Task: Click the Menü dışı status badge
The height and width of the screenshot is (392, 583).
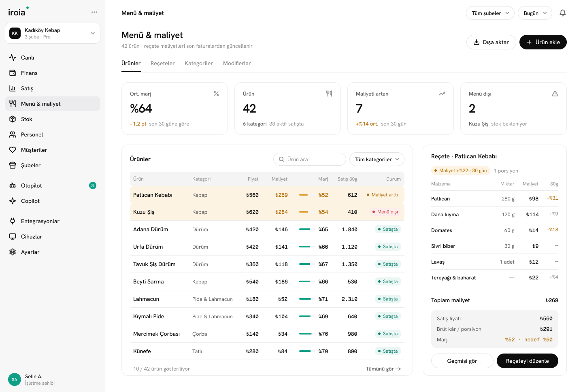Action: pyautogui.click(x=385, y=212)
